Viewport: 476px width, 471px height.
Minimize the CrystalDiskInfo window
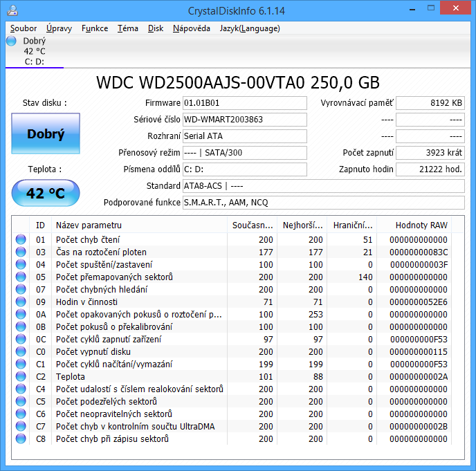(412, 10)
